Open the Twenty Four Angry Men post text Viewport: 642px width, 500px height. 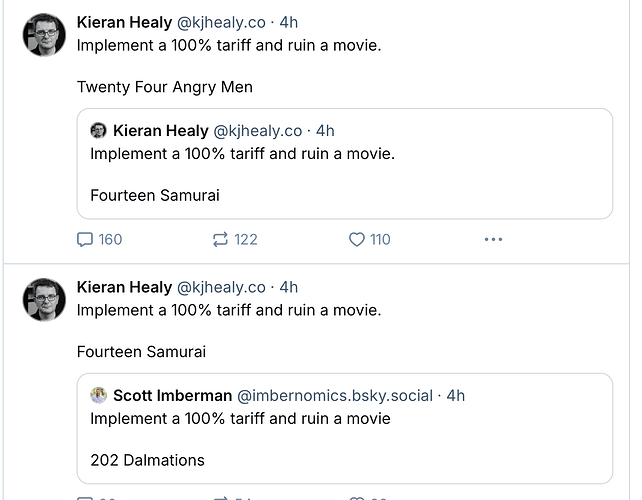[165, 87]
